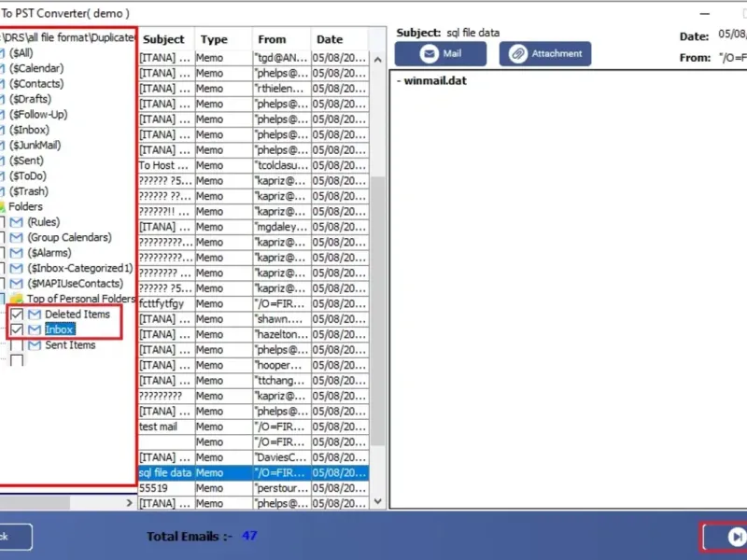Click the email list scroll down arrow

pos(378,501)
